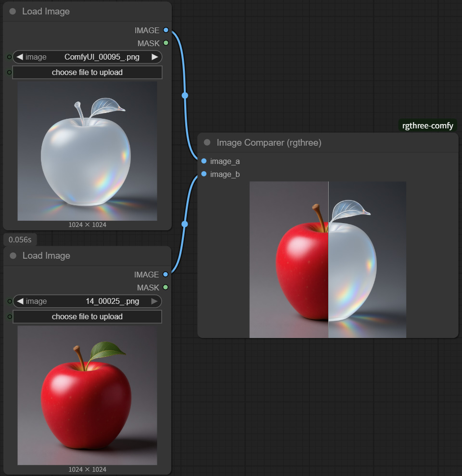
Task: Click the red apple preview thumbnail
Action: [x=87, y=395]
